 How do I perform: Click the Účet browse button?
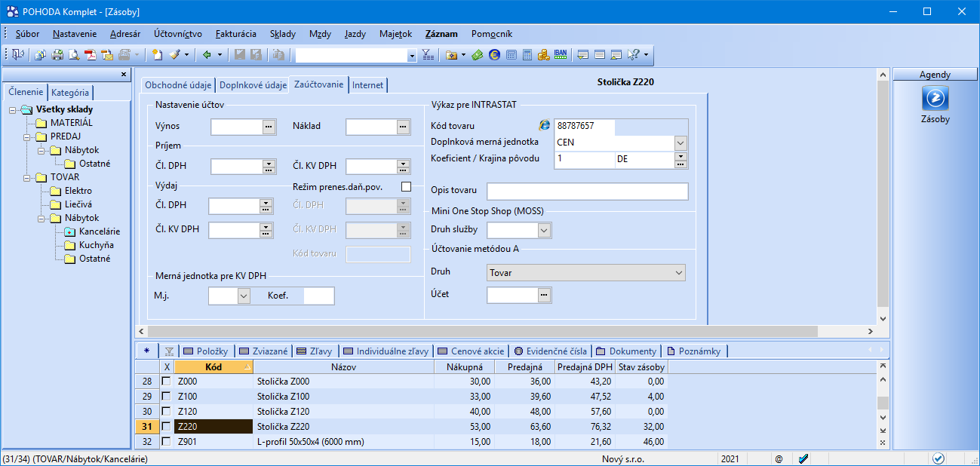pyautogui.click(x=545, y=296)
